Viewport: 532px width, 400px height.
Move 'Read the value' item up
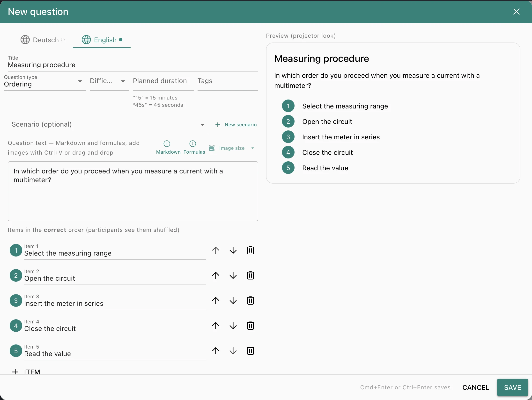[x=216, y=351]
